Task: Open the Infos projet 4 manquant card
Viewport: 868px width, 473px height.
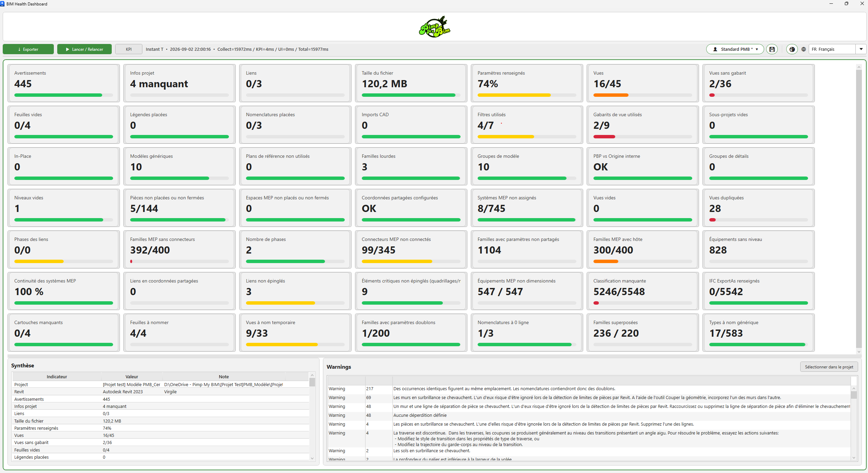Action: (x=180, y=83)
